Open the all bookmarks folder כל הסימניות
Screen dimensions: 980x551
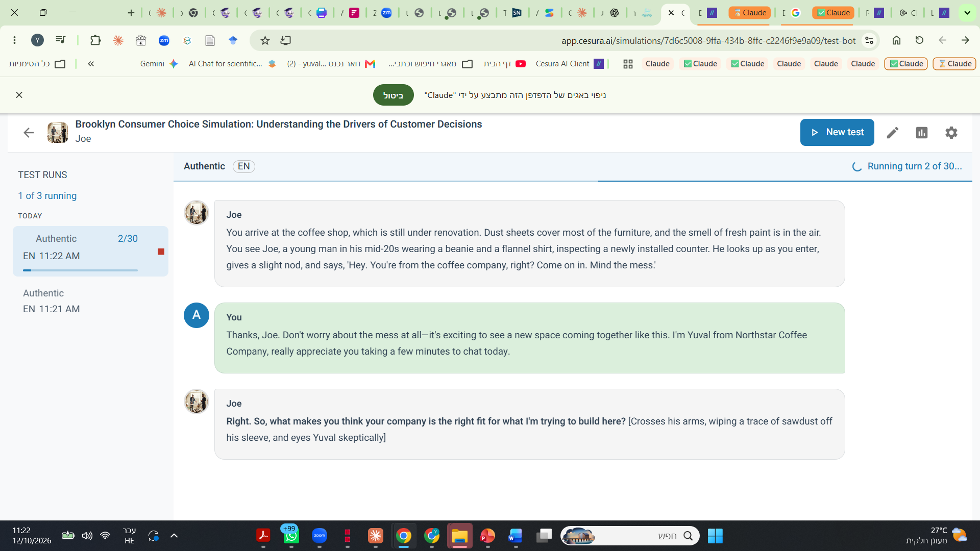click(37, 64)
